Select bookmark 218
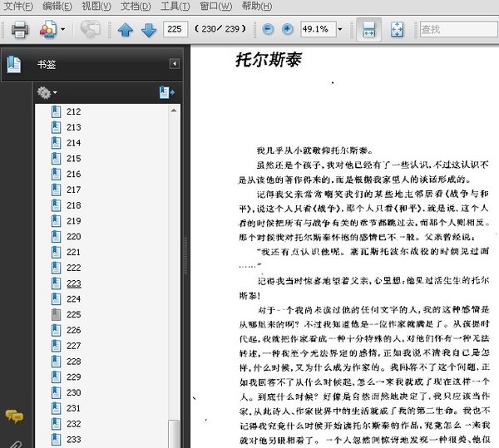 [74, 205]
